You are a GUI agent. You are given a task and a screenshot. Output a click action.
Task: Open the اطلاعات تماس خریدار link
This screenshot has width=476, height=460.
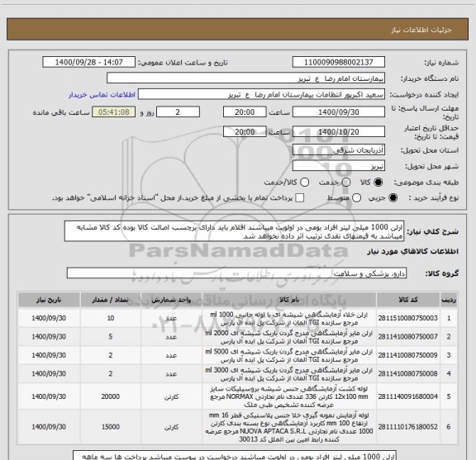102,95
